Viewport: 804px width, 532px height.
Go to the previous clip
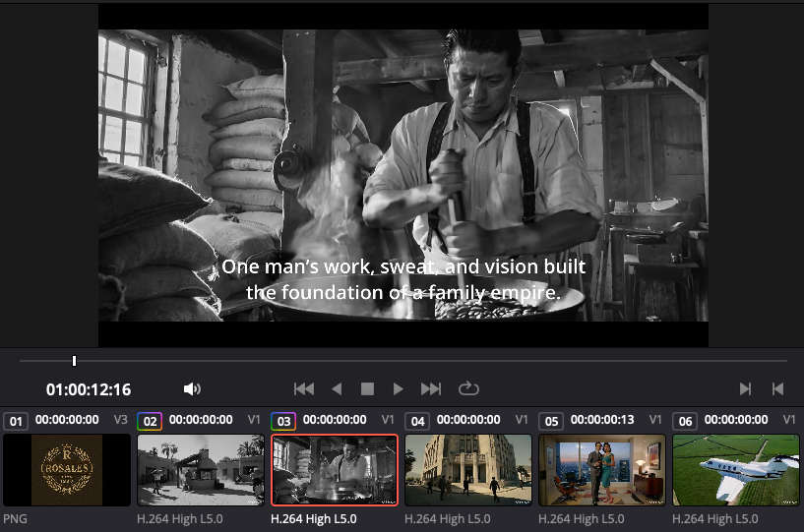[x=777, y=389]
